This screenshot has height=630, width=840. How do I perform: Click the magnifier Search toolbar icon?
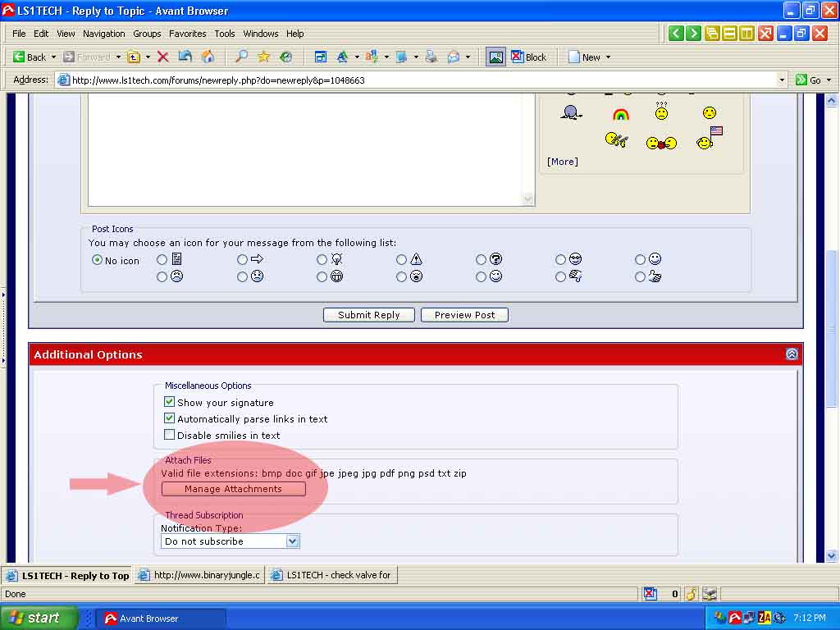coord(241,57)
